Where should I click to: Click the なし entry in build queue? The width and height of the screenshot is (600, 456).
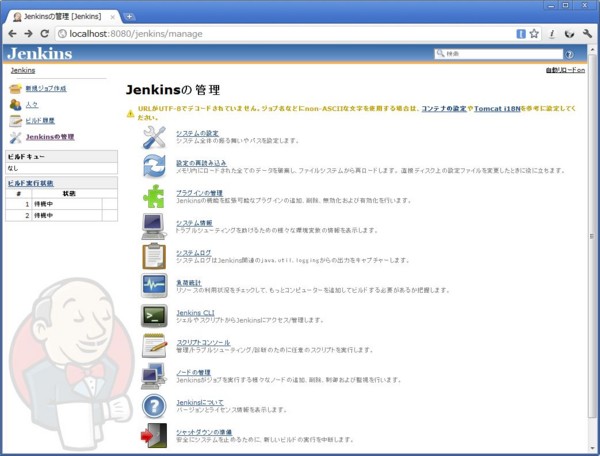(62, 168)
